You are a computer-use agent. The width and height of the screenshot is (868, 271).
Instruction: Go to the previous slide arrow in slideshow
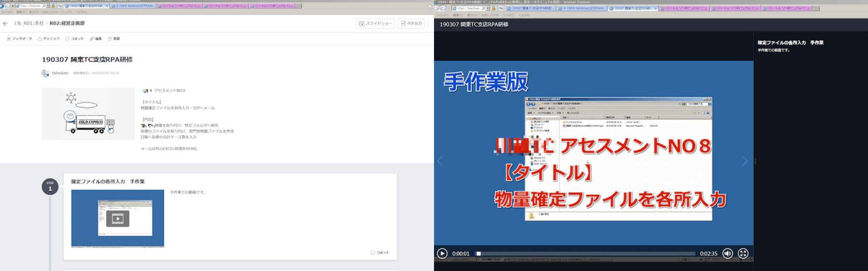[x=440, y=161]
